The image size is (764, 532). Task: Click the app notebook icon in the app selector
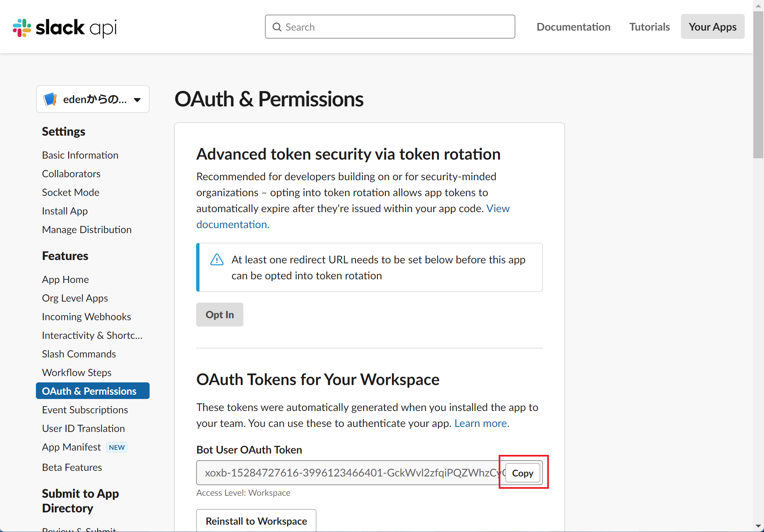point(50,99)
